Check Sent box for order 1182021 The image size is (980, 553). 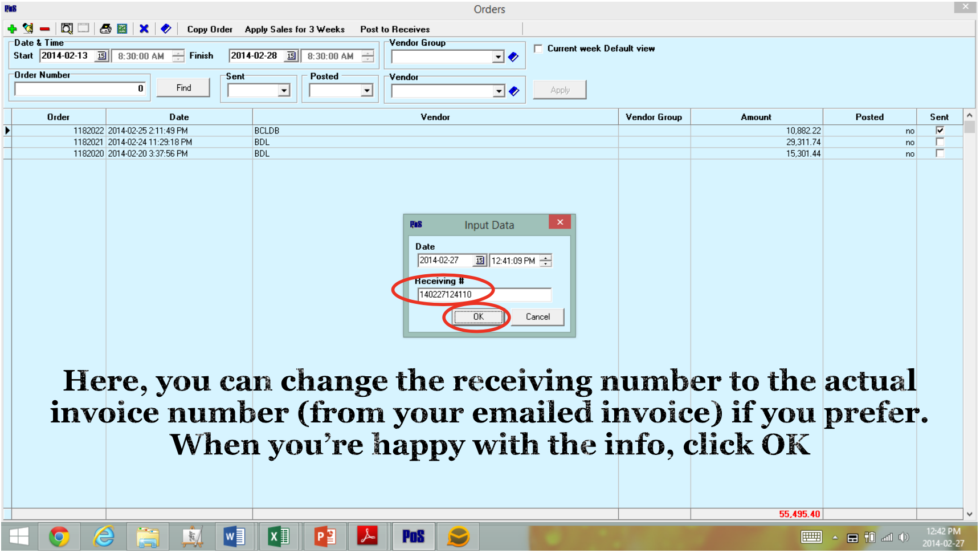point(940,142)
